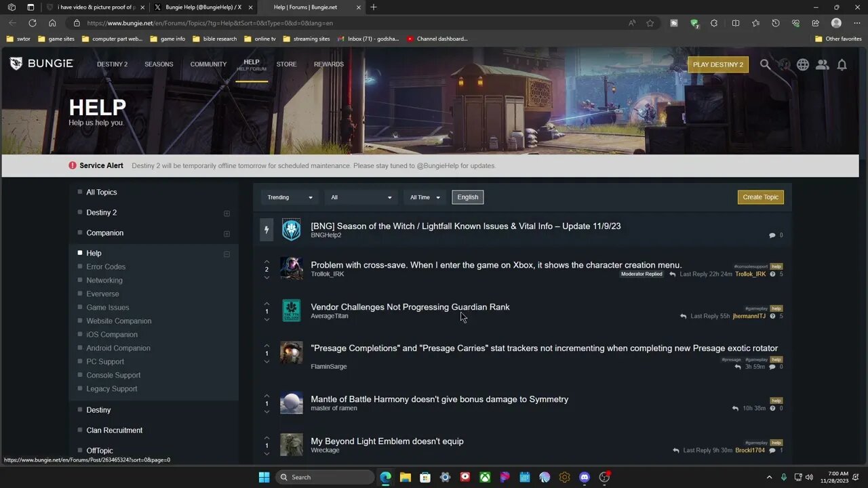Click the lightning pinned icon on BNG post
This screenshot has height=488, width=868.
267,230
